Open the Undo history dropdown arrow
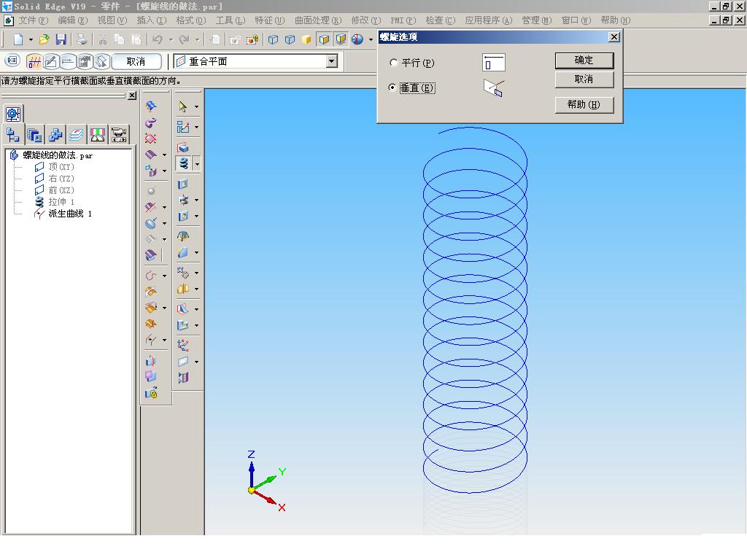Image resolution: width=747 pixels, height=560 pixels. pos(171,39)
